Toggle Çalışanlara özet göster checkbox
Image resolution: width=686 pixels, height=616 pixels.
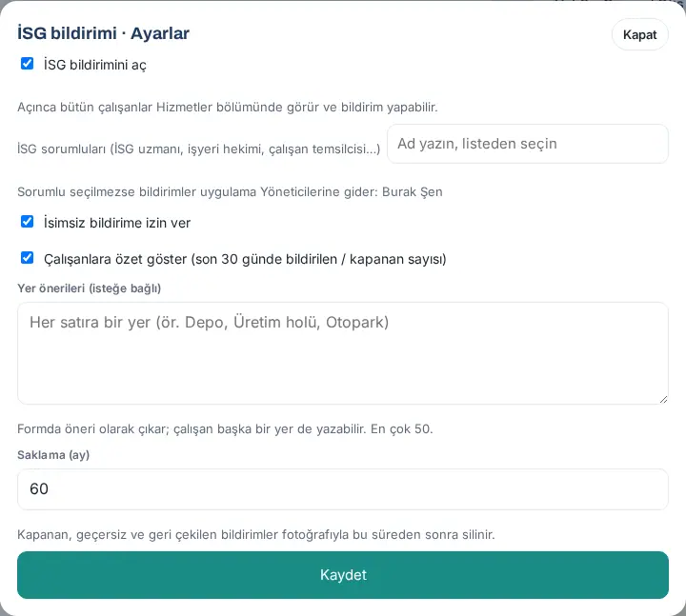coord(27,258)
